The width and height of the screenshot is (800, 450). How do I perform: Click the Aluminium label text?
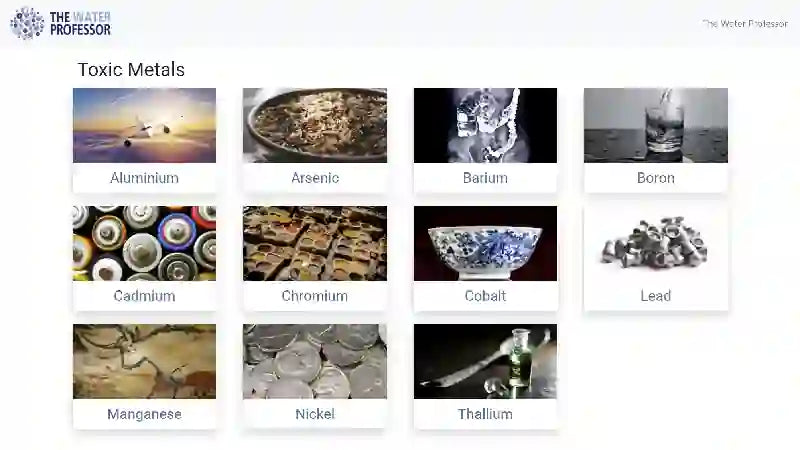[x=144, y=178]
